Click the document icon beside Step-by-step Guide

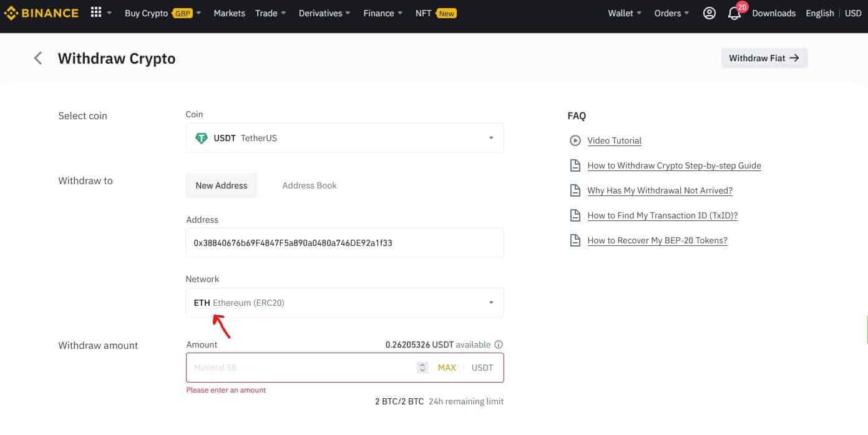tap(575, 165)
